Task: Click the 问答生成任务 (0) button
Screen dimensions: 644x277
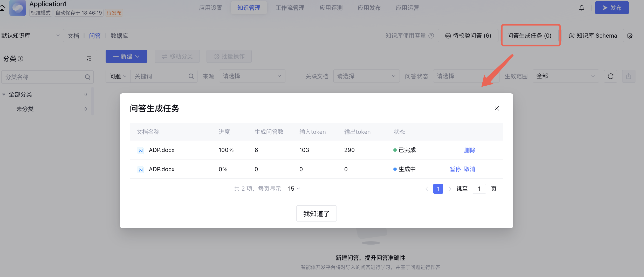Action: coord(529,36)
